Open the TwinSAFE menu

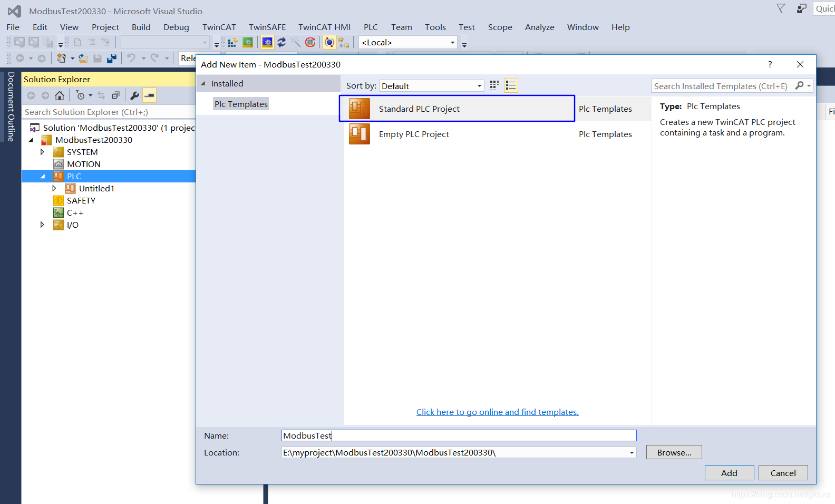(x=267, y=27)
